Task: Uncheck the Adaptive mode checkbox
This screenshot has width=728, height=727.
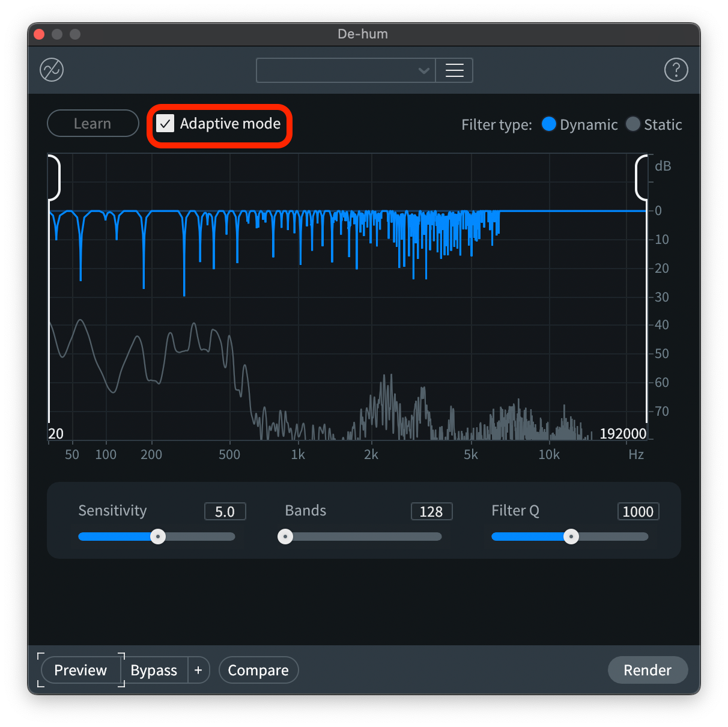Action: coord(165,124)
